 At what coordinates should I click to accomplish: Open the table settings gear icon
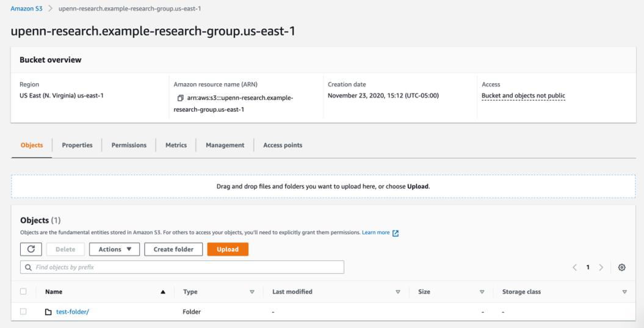621,267
